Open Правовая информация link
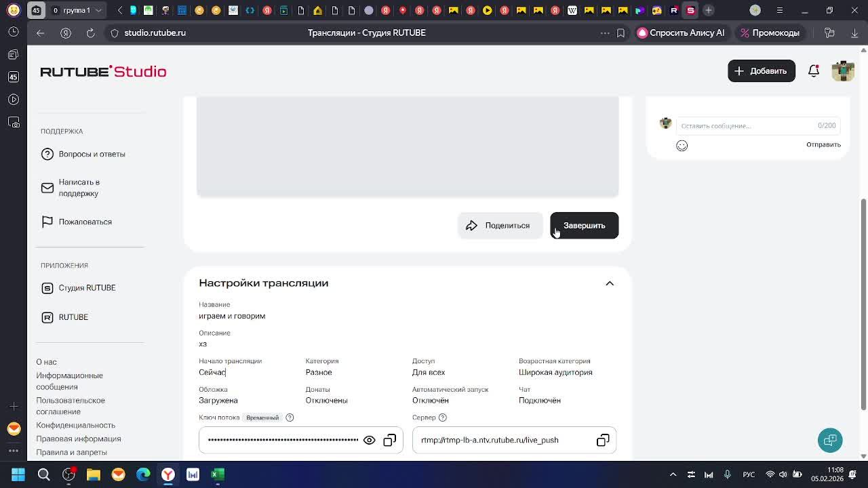 tap(78, 439)
